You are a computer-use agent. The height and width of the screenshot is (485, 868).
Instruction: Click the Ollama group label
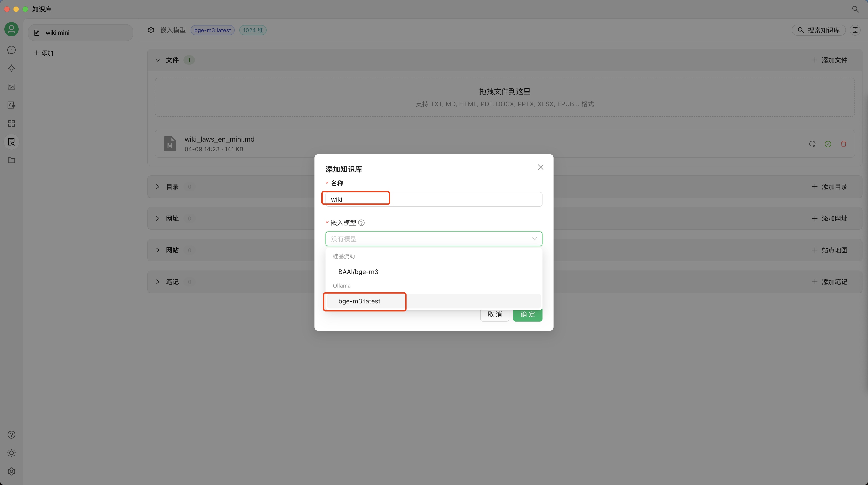click(x=342, y=286)
